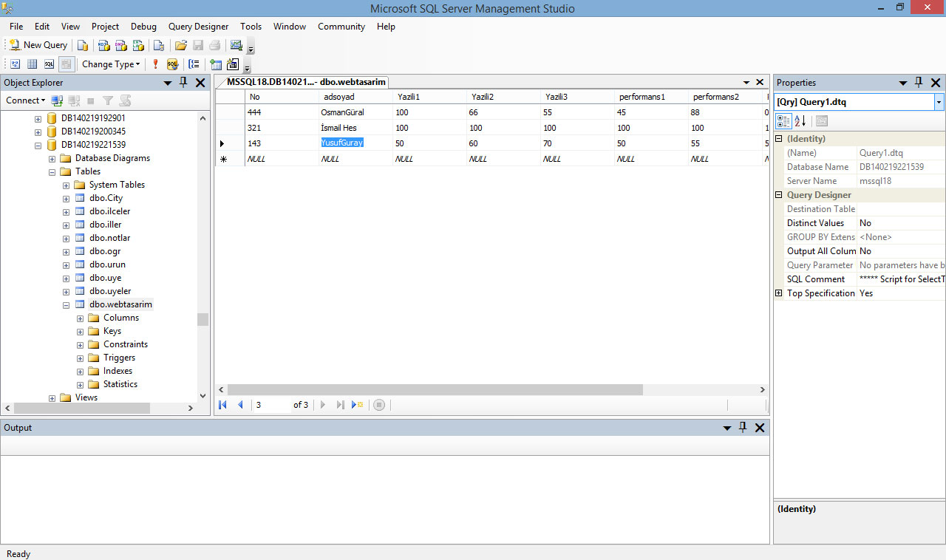Click the Property Pages icon in Properties
The width and height of the screenshot is (946, 560).
(x=822, y=121)
